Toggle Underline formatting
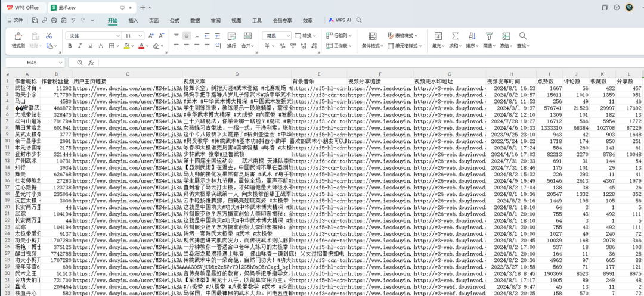This screenshot has width=644, height=296. [91, 46]
